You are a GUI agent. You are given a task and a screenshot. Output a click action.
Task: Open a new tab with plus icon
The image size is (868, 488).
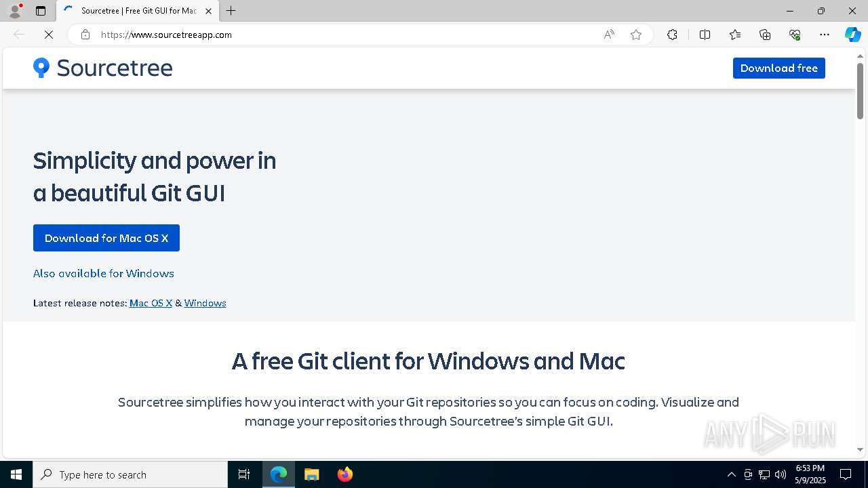click(x=231, y=11)
